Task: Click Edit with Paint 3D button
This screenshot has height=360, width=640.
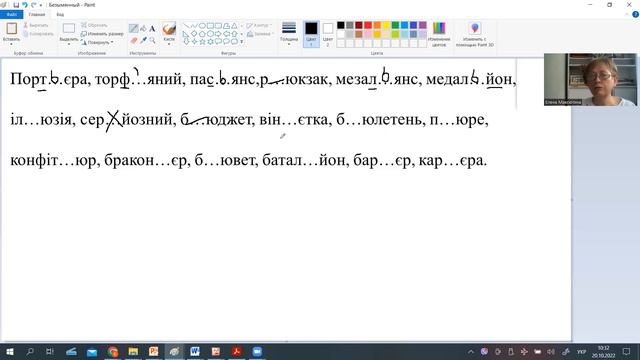Action: pyautogui.click(x=475, y=34)
